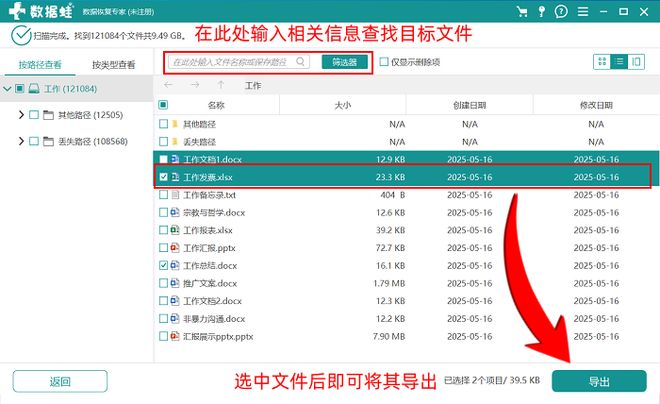Switch to preview pane view mode

tap(636, 62)
